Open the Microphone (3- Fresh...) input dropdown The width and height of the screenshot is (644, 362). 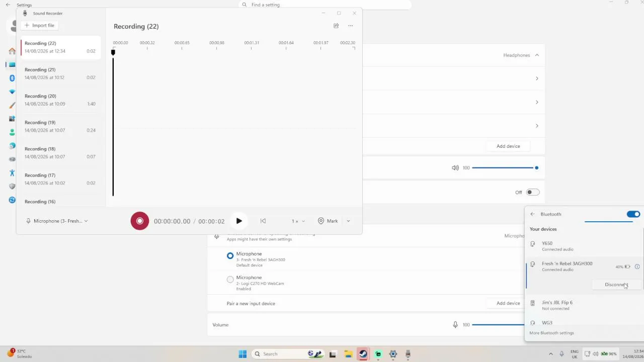[57, 221]
